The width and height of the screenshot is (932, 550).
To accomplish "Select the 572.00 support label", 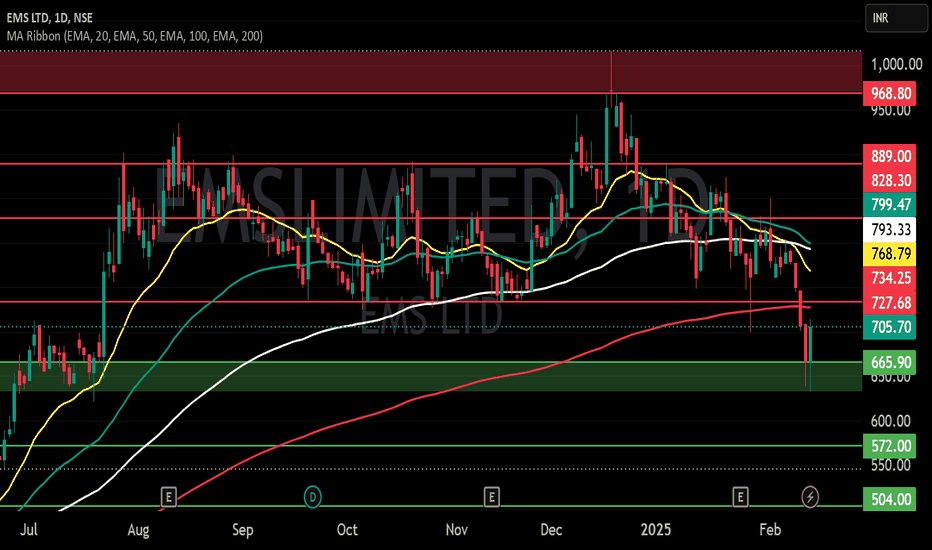I will click(x=890, y=446).
